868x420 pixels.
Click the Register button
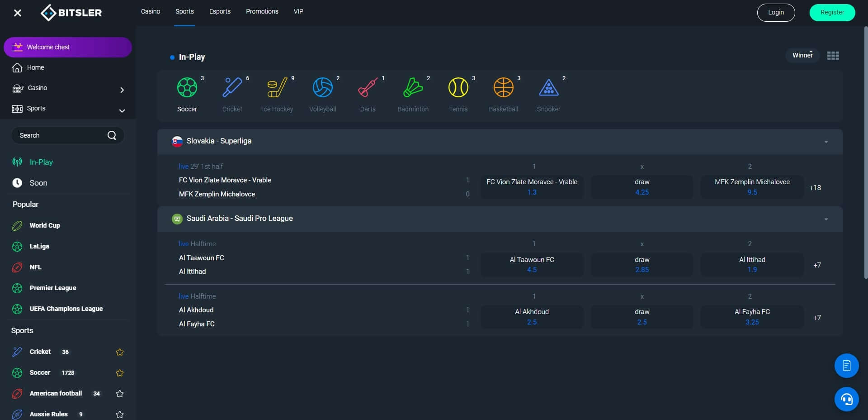(832, 13)
